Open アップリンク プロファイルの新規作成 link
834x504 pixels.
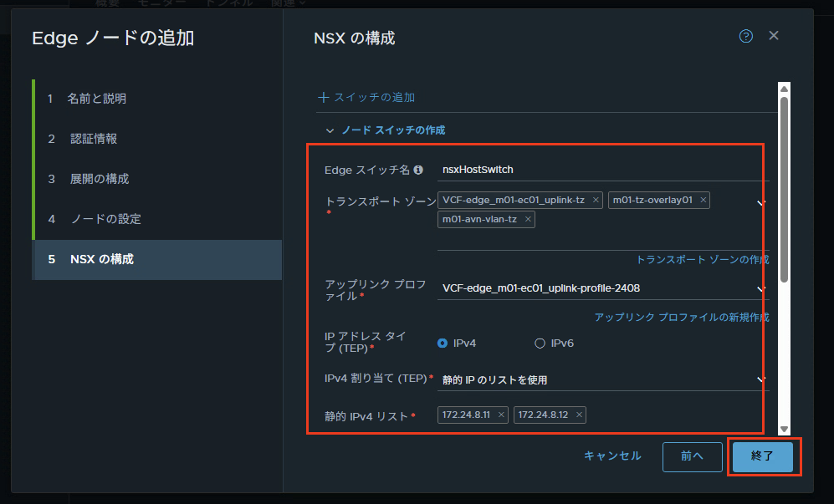(x=682, y=318)
